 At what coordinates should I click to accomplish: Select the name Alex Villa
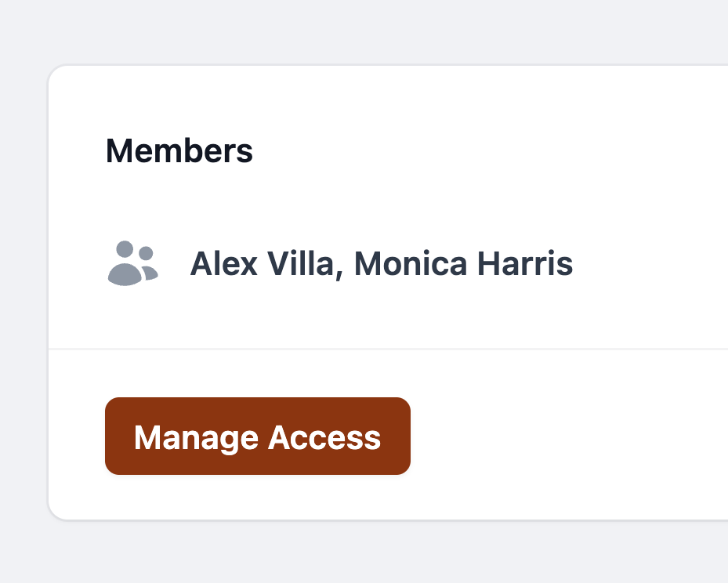tap(263, 263)
